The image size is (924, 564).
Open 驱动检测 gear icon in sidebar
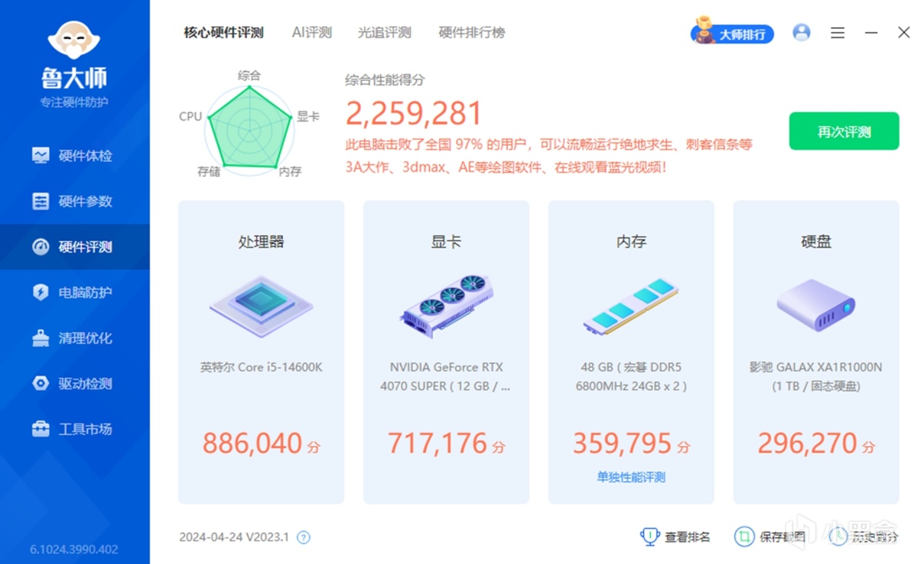point(41,383)
